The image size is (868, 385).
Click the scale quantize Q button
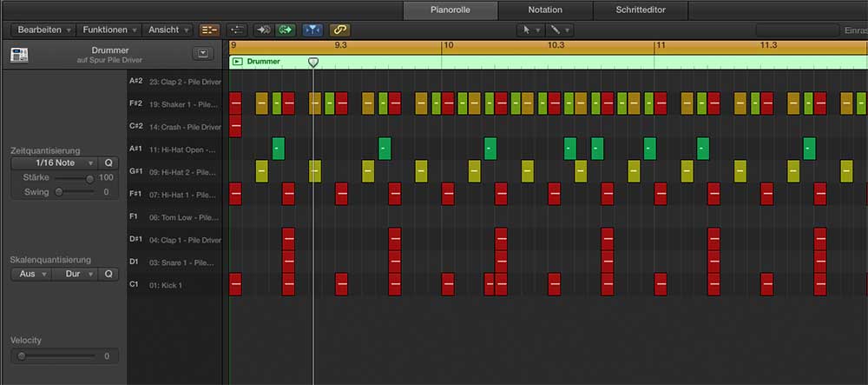(x=108, y=274)
